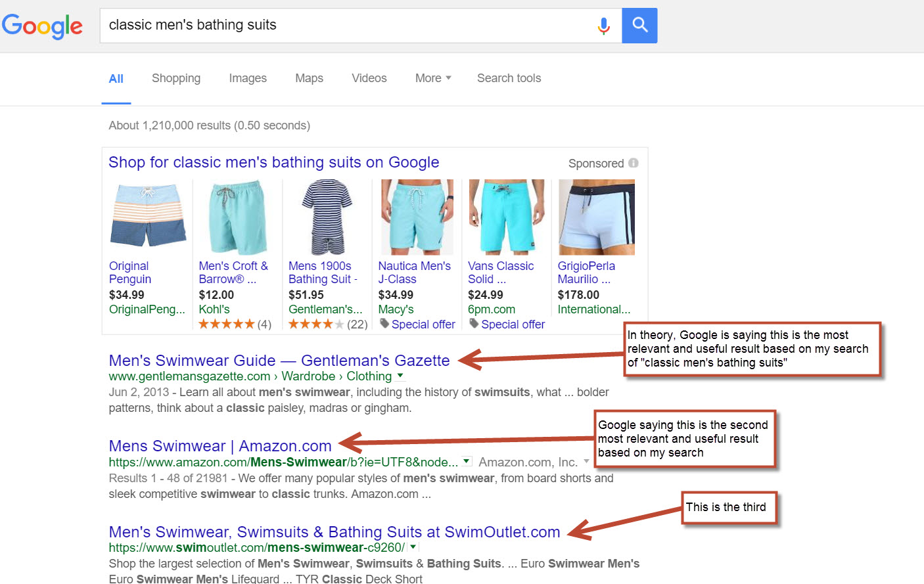This screenshot has width=924, height=584.
Task: Expand dropdown arrow next to gentlemansgazette.com URL
Action: (400, 376)
